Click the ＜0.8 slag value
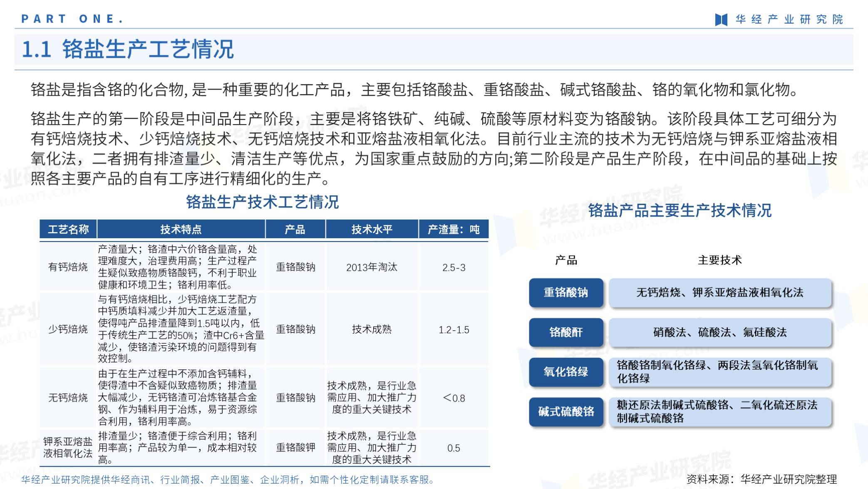The width and height of the screenshot is (868, 489). 454,398
